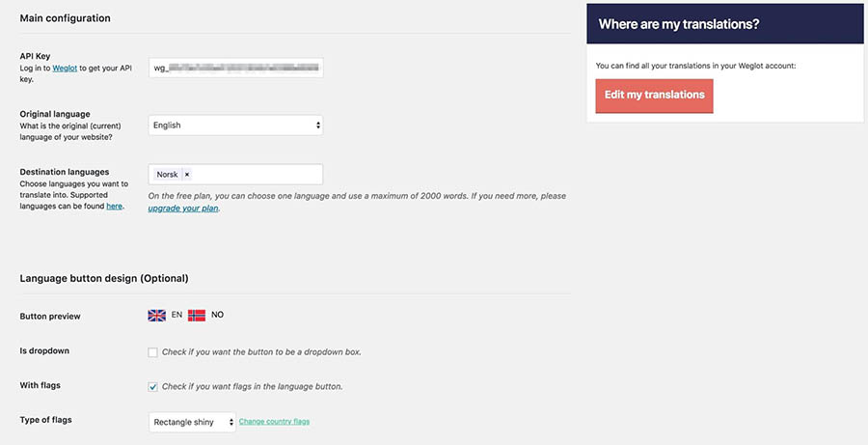Open the Weglot login link
Screen dimensions: 868x445
[x=67, y=68]
